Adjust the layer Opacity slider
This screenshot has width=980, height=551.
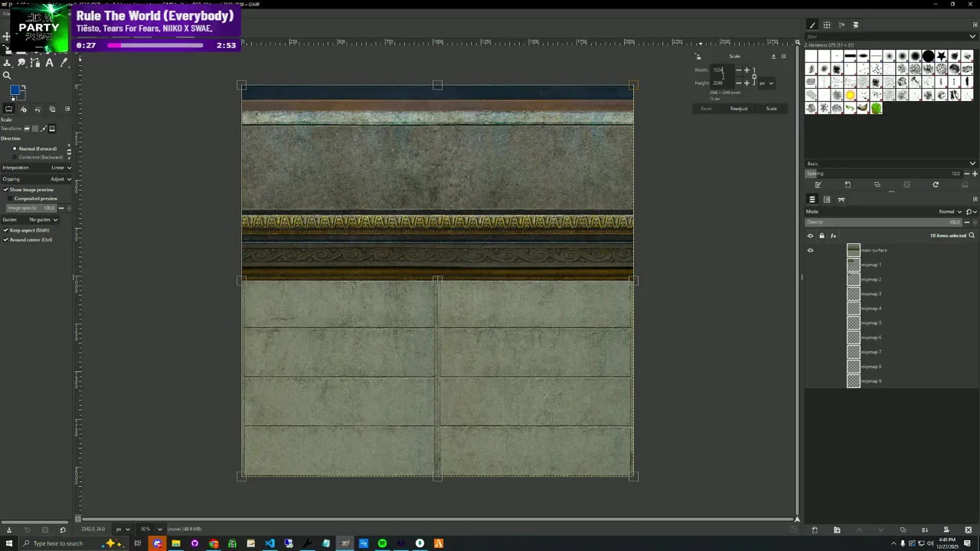click(x=884, y=222)
